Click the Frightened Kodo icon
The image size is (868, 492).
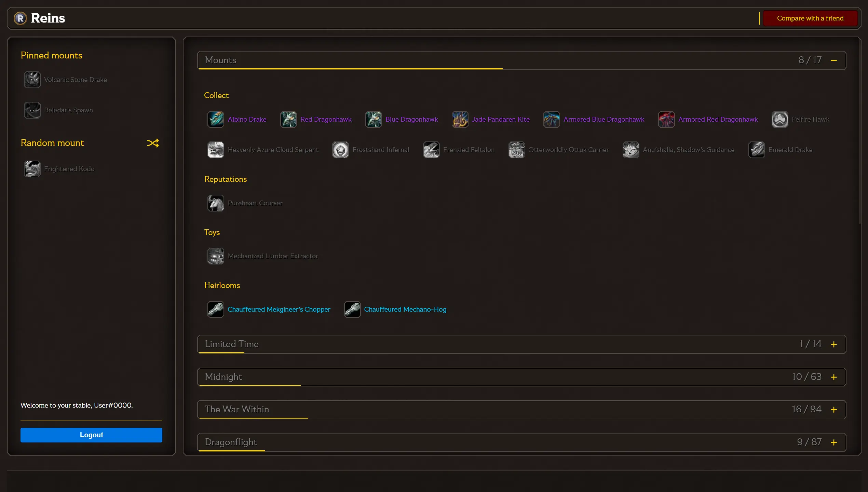pos(32,169)
